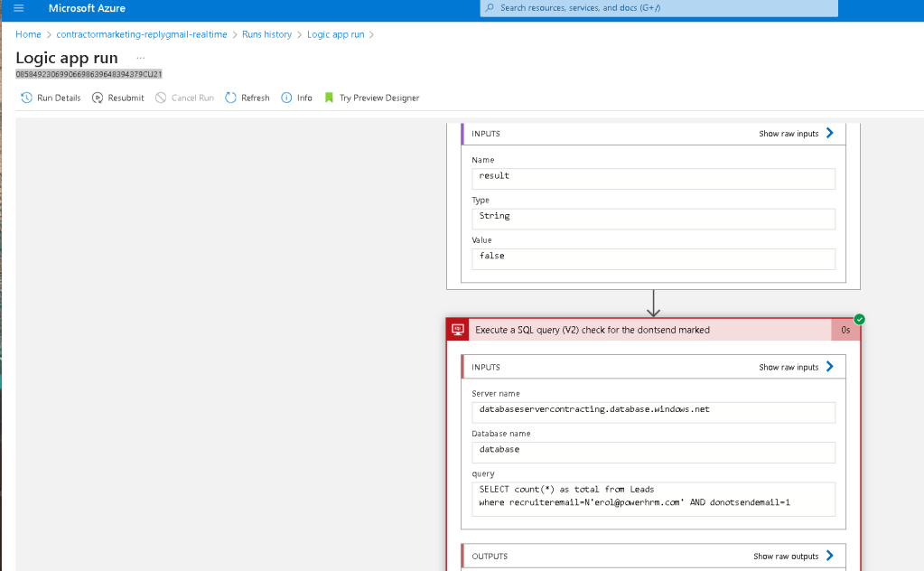Open the Azure portal hamburger menu
Viewport: 924px width, 571px height.
pos(19,8)
